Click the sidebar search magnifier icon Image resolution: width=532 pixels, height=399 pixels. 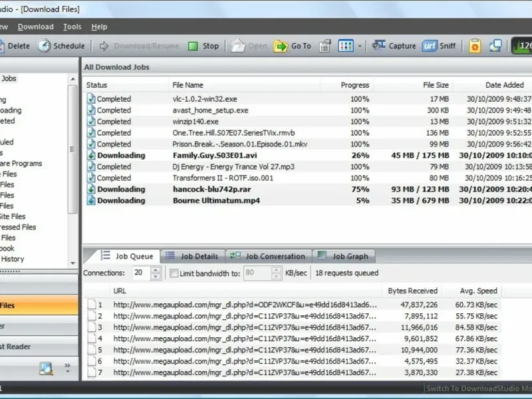coord(46,368)
